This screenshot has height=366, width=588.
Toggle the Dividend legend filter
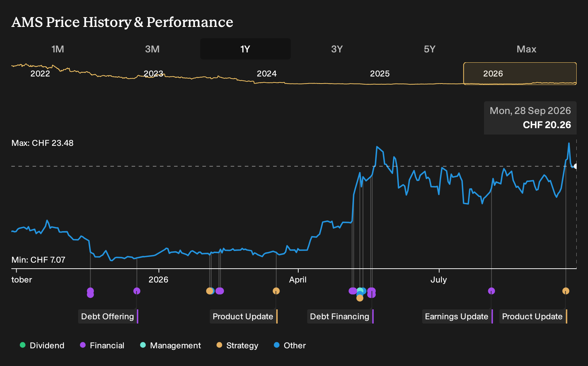pyautogui.click(x=42, y=345)
